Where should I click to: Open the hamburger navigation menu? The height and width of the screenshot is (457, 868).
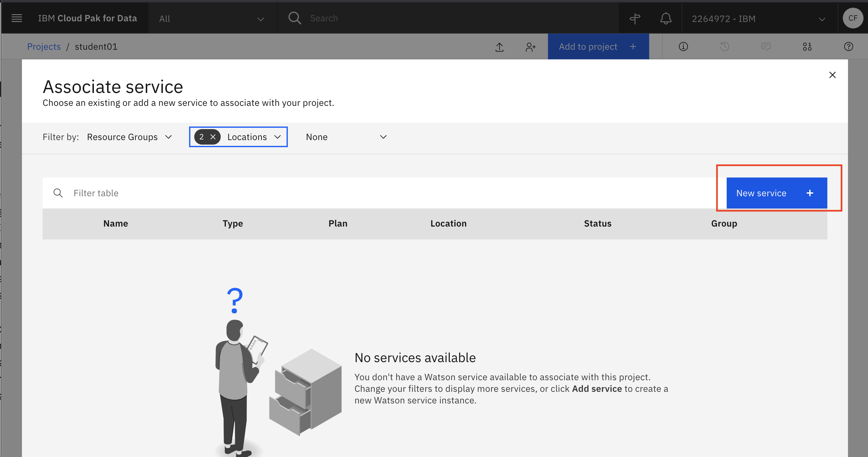point(16,18)
